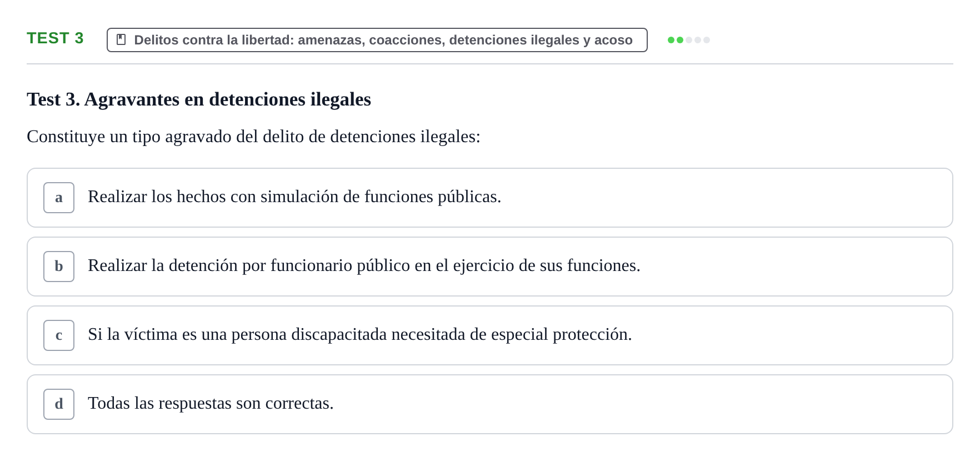This screenshot has height=462, width=980.
Task: Click the fourth gray difficulty dot
Action: click(698, 40)
